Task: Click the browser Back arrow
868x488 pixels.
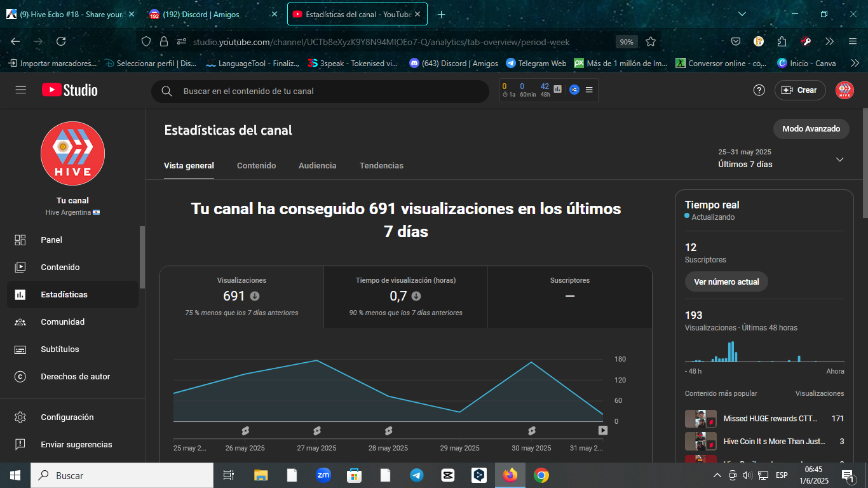Action: [x=15, y=41]
